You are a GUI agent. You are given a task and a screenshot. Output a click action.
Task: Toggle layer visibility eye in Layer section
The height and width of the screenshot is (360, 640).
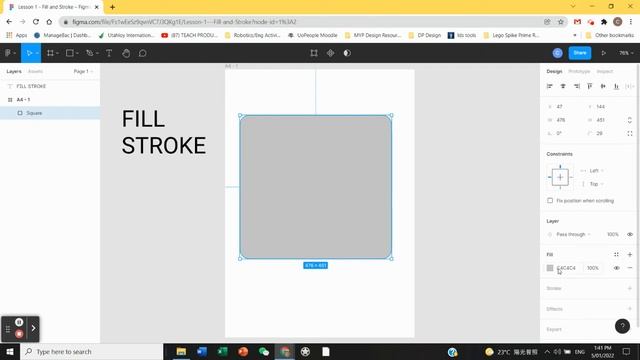tap(630, 234)
